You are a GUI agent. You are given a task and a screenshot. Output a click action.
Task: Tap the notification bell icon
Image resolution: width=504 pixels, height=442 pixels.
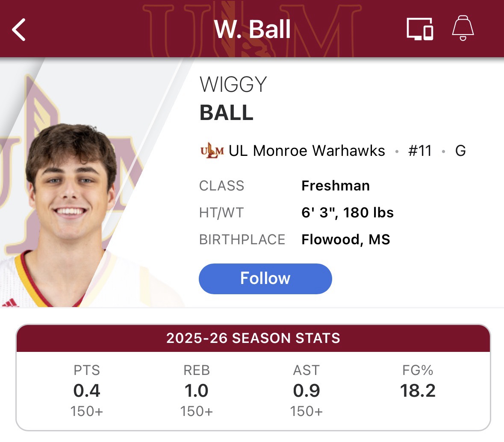point(463,29)
